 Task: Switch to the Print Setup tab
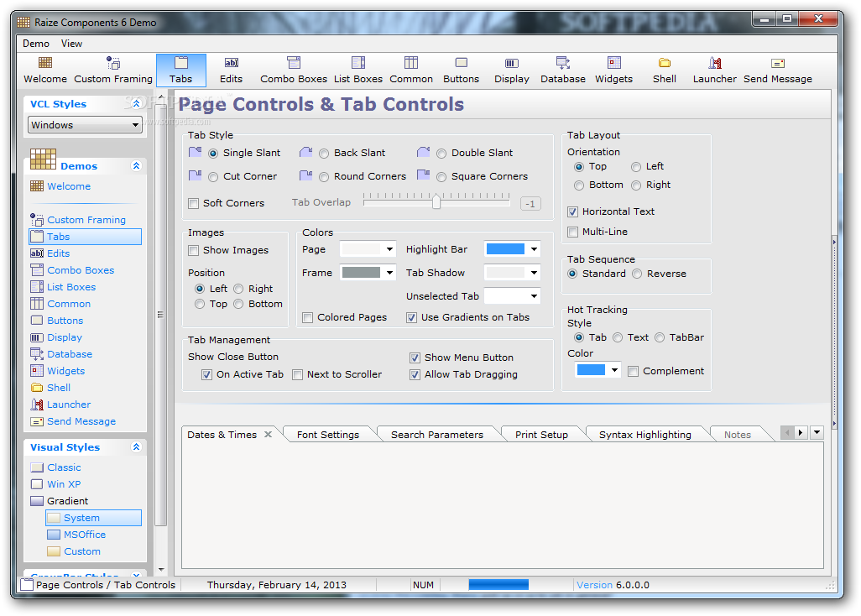pos(541,434)
